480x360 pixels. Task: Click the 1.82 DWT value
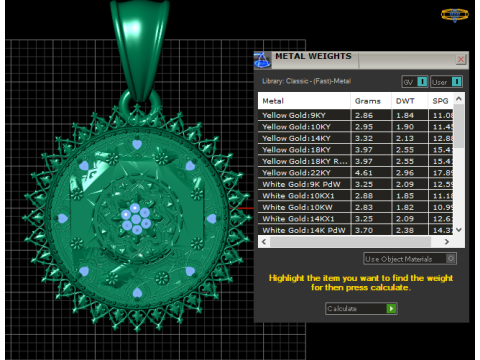coord(405,208)
